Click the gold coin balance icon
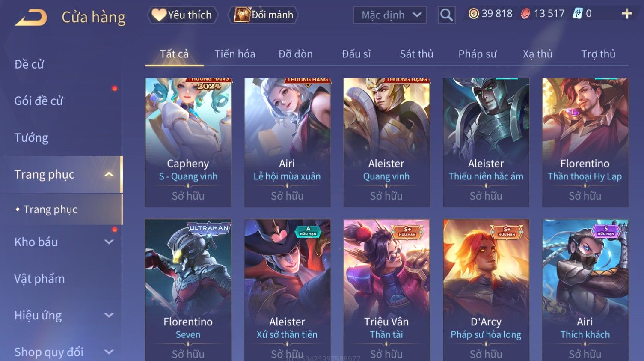This screenshot has height=361, width=644. click(473, 14)
